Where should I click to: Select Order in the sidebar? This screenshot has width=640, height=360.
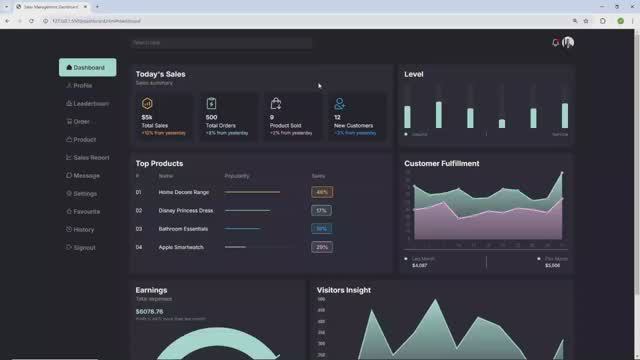coord(78,121)
